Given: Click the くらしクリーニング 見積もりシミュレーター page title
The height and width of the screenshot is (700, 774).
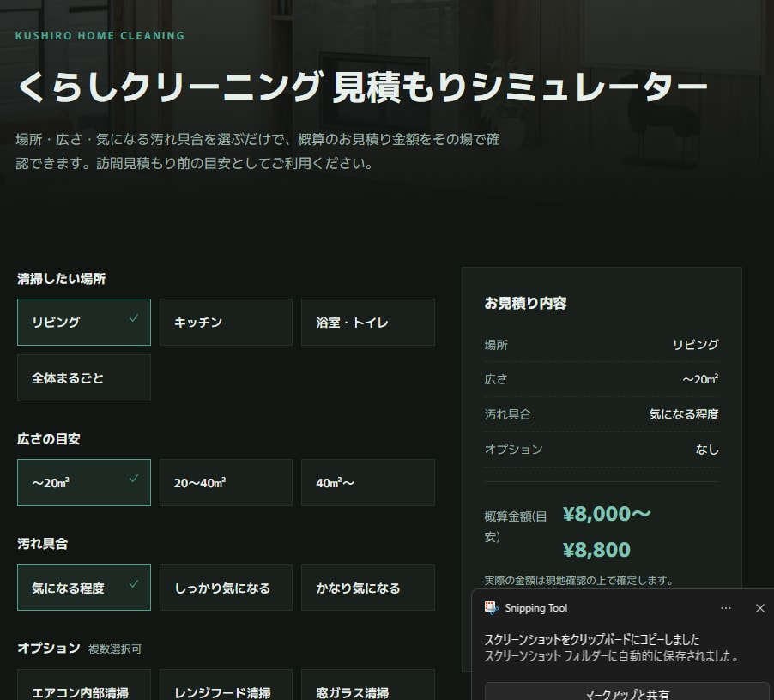Looking at the screenshot, I should pyautogui.click(x=363, y=87).
